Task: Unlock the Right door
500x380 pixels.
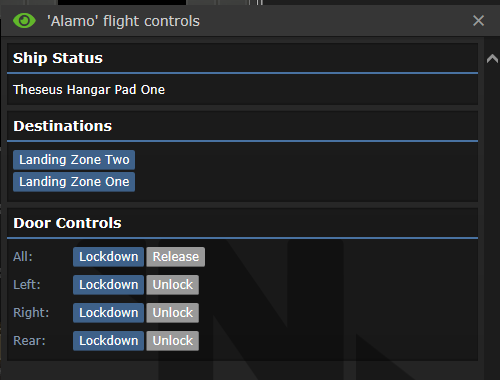Action: (173, 313)
